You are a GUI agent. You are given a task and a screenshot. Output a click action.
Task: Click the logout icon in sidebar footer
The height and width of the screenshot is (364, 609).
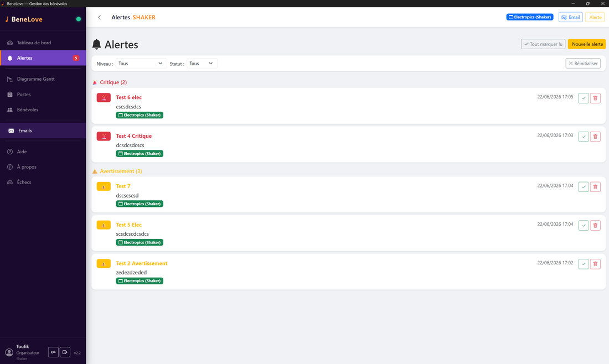(x=65, y=352)
